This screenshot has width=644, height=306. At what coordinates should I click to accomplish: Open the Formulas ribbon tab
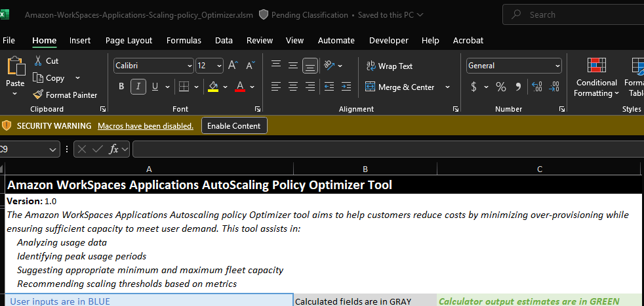click(x=184, y=40)
